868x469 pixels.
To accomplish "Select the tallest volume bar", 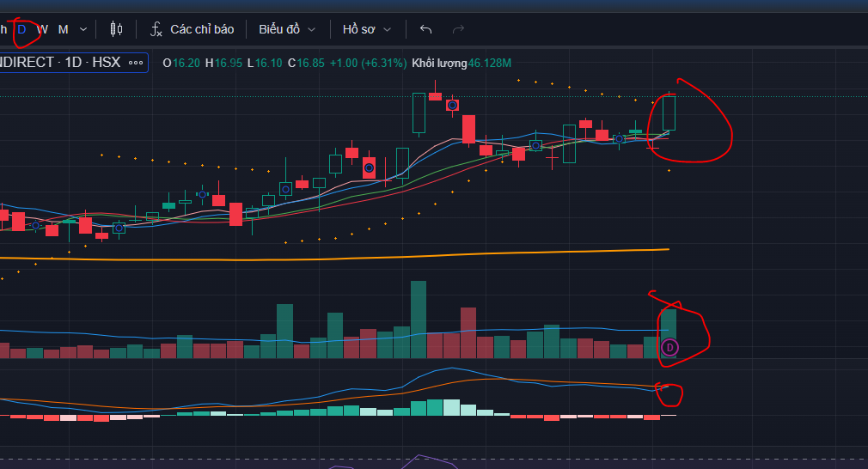I will [x=419, y=320].
